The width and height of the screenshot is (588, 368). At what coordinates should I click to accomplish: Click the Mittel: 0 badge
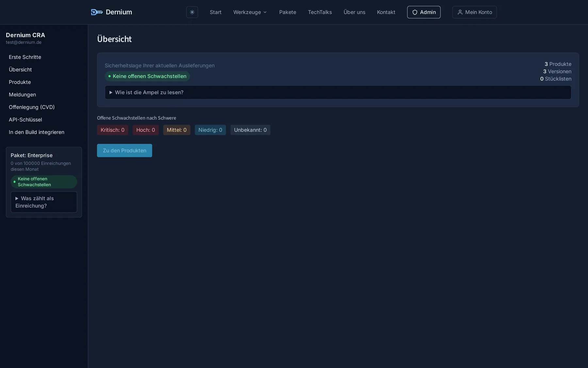coord(177,130)
